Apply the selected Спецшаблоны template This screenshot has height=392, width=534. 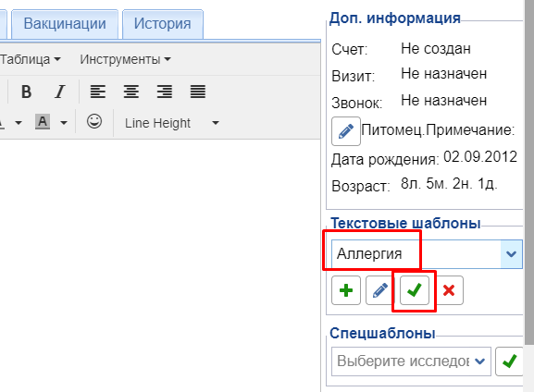509,361
